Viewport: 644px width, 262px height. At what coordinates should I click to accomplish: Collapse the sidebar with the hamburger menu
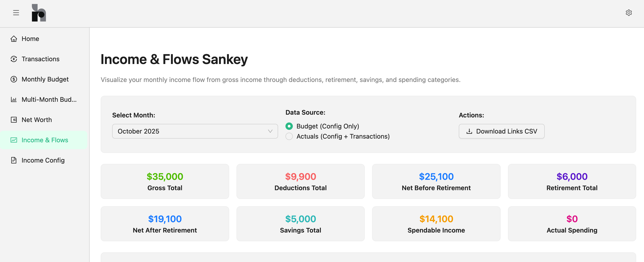click(16, 12)
